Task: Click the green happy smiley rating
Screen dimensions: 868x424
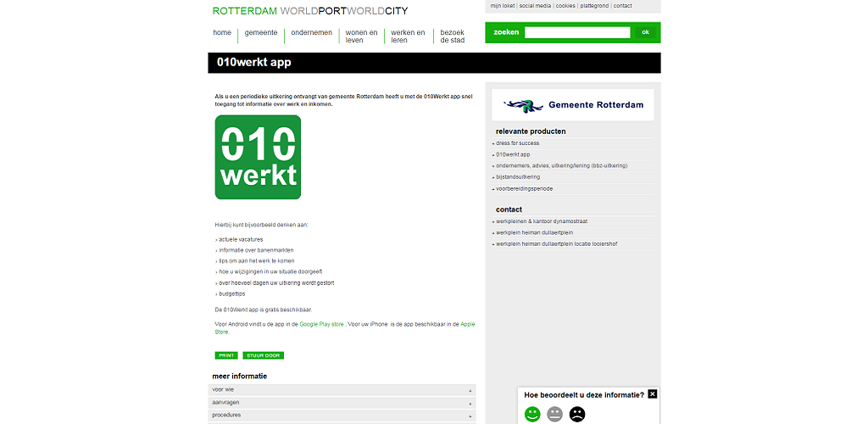Action: coord(532,414)
